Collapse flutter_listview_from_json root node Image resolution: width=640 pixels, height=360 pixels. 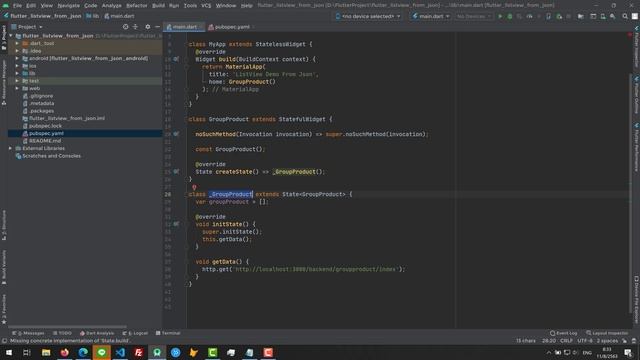11,36
